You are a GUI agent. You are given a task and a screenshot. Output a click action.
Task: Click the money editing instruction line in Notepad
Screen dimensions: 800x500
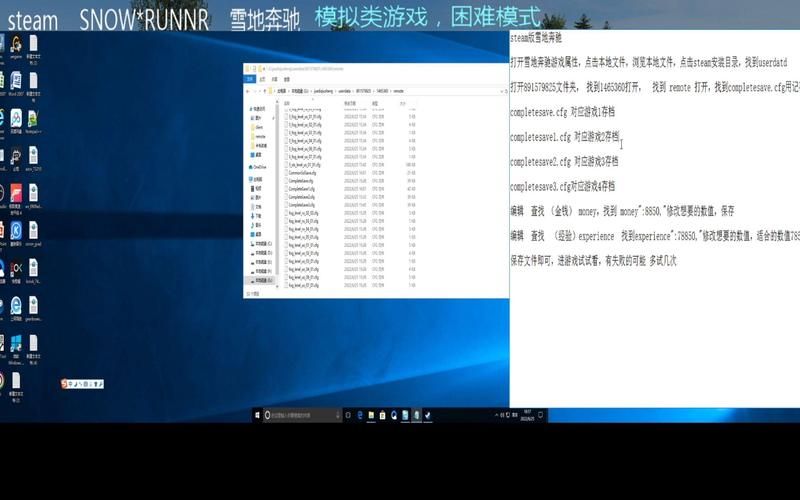click(x=622, y=211)
